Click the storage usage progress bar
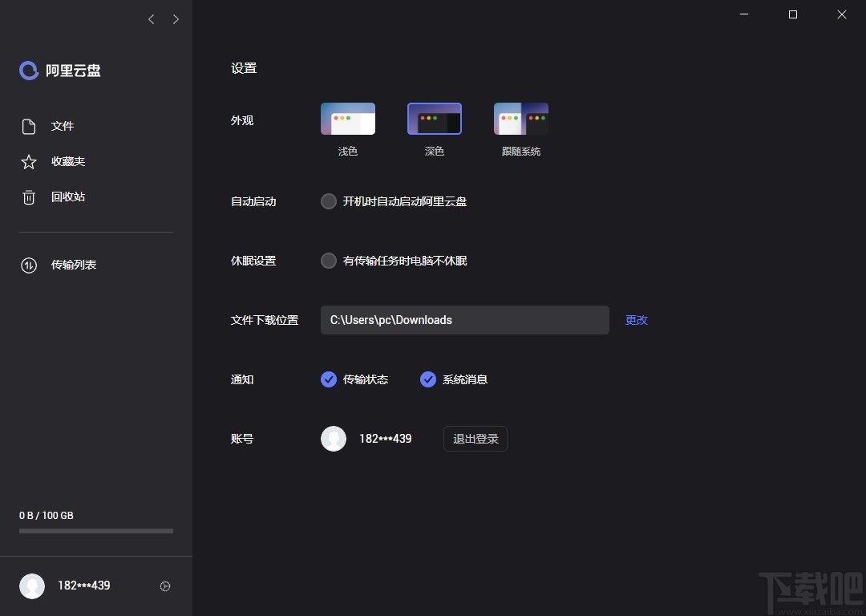866x616 pixels. [96, 531]
